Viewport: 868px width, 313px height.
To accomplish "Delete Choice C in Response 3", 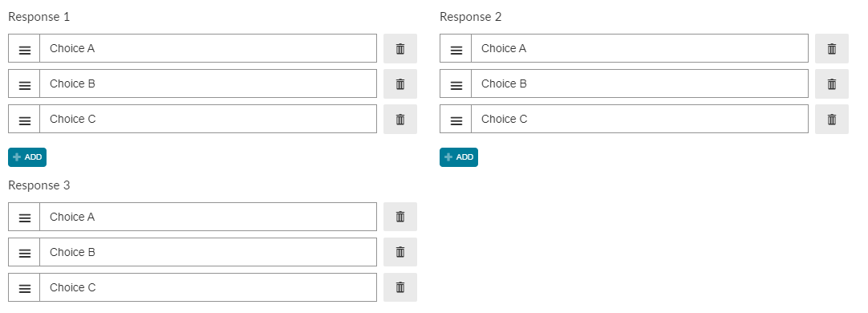I will [400, 287].
